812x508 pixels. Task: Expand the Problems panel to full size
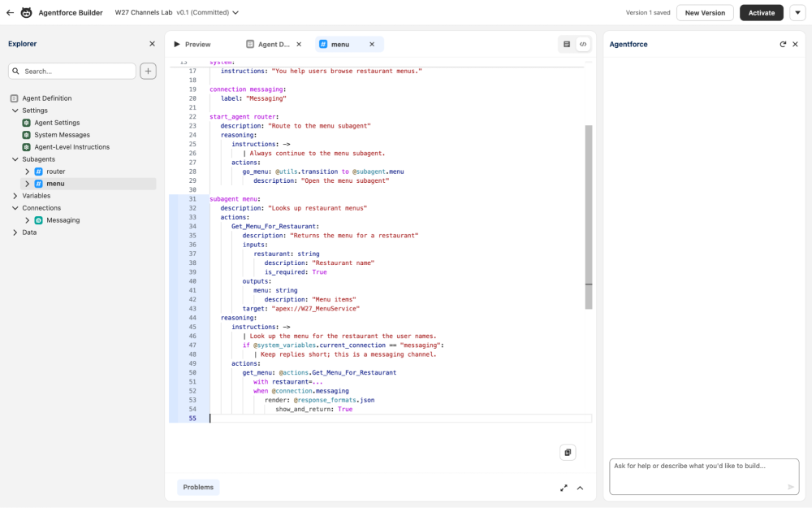click(x=564, y=488)
